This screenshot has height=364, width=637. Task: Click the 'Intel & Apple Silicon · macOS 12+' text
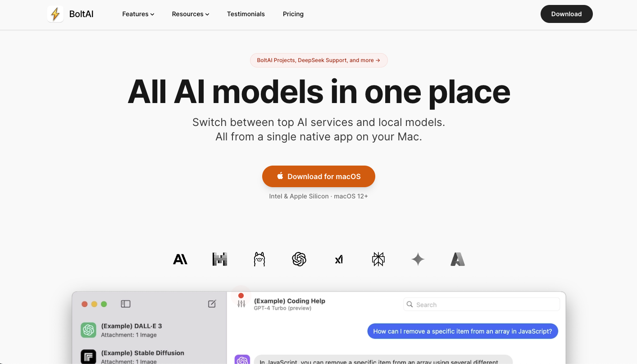coord(318,196)
